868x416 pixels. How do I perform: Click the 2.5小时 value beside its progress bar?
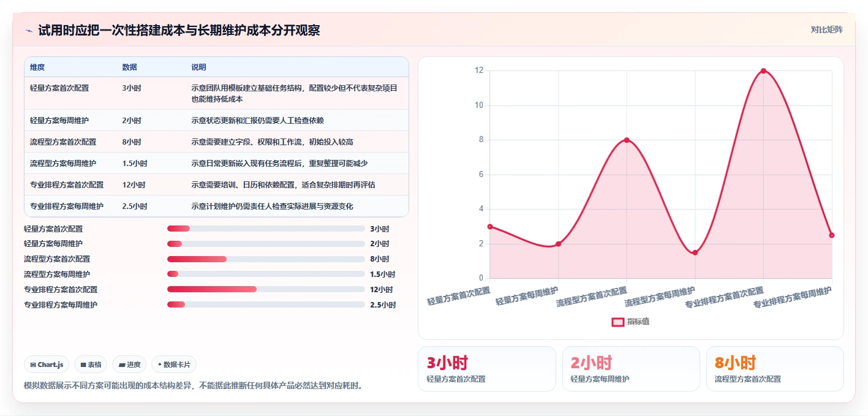(383, 304)
